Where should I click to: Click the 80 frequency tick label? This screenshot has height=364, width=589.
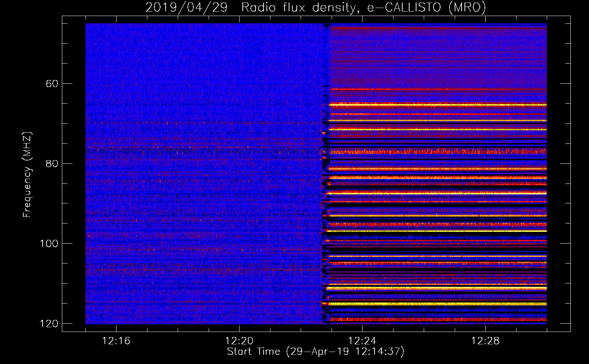point(52,163)
